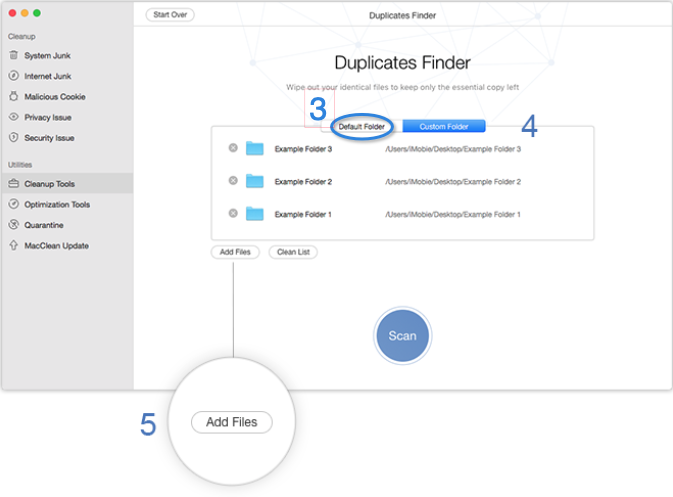
Task: Remove Example Folder 1 with its X icon
Action: point(233,213)
